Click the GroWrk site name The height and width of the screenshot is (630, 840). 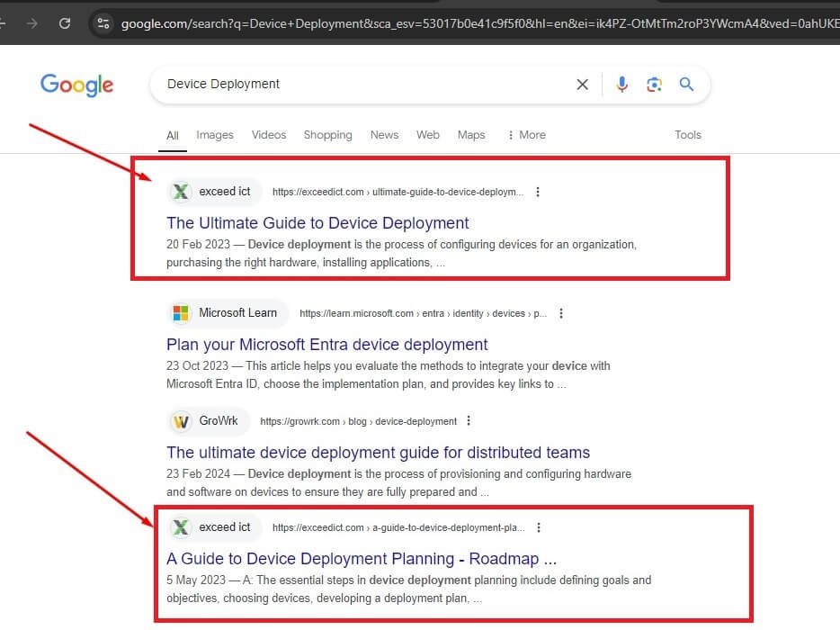(x=219, y=421)
